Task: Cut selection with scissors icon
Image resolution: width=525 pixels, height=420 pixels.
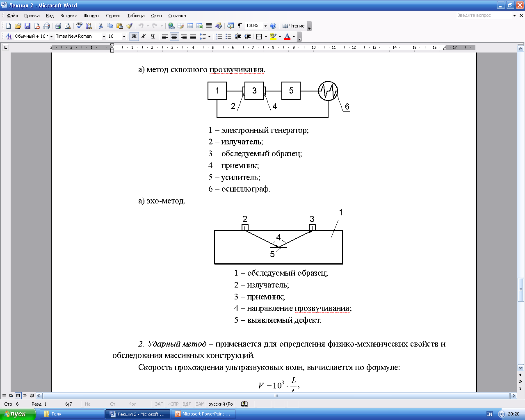Action: [100, 26]
